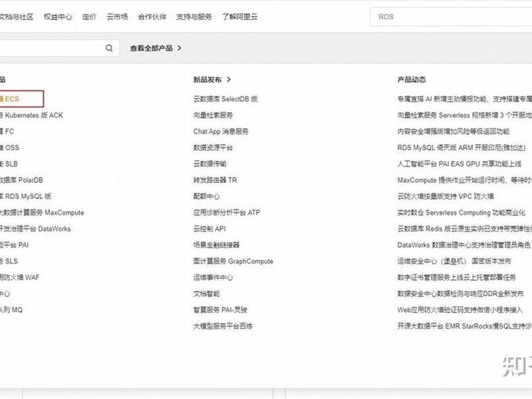532x399 pixels.
Task: Open 云数据传输 link
Action: 209,164
